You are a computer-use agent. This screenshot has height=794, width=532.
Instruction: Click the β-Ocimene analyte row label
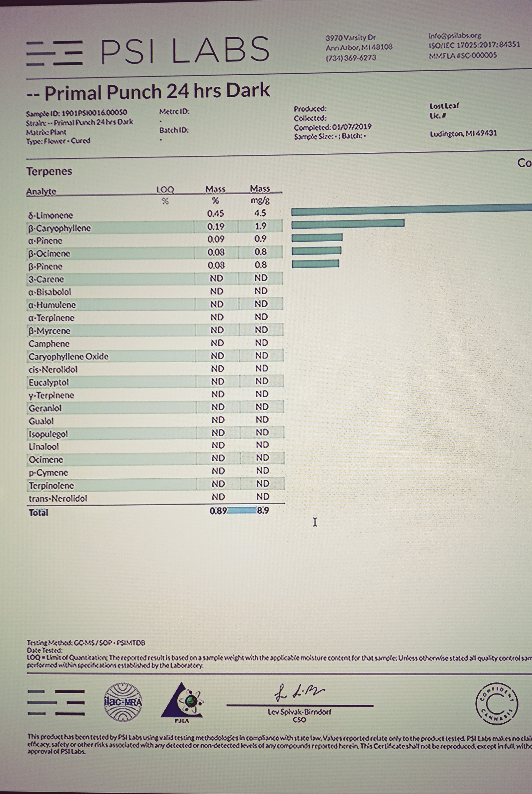[x=49, y=254]
